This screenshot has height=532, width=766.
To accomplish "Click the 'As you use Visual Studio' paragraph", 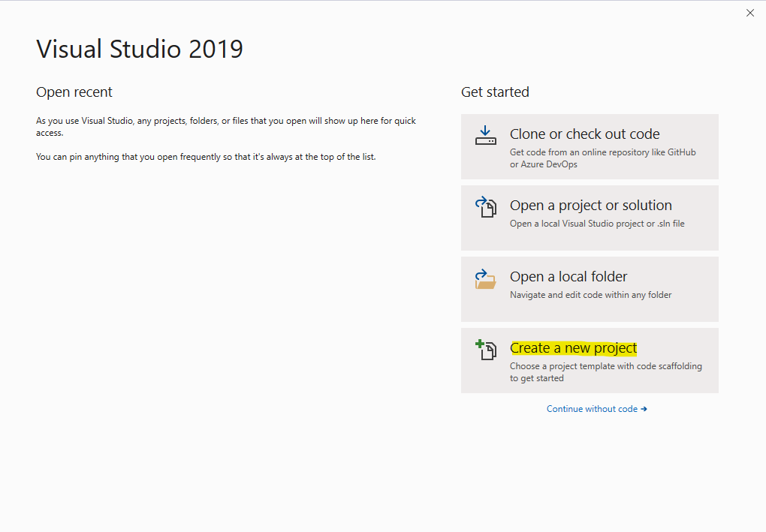I will pyautogui.click(x=226, y=126).
